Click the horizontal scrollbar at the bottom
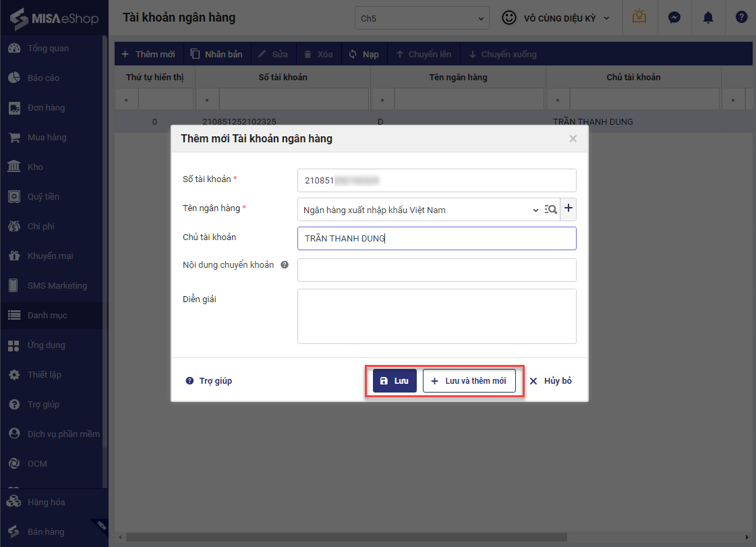This screenshot has height=547, width=756. click(346, 537)
